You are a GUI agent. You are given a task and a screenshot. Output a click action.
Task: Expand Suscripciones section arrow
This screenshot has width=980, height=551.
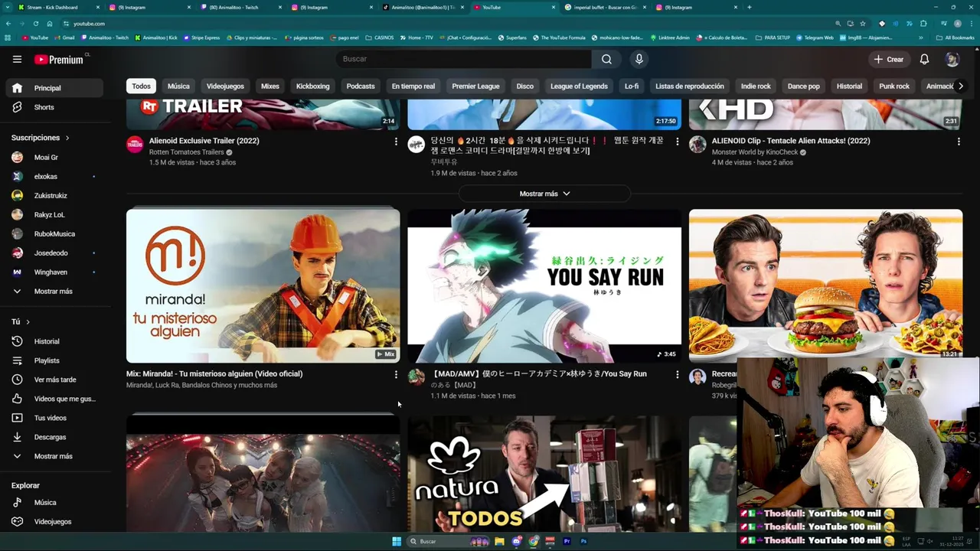tap(67, 138)
